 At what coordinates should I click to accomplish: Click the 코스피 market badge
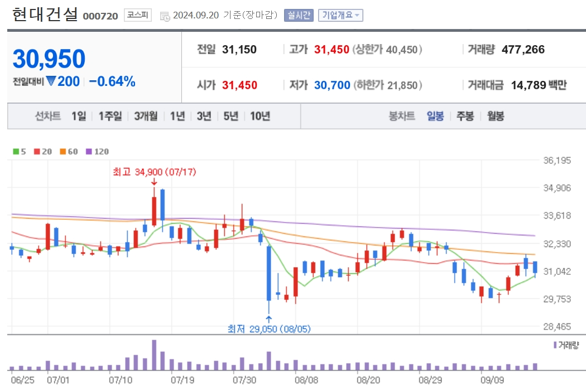[x=137, y=15]
